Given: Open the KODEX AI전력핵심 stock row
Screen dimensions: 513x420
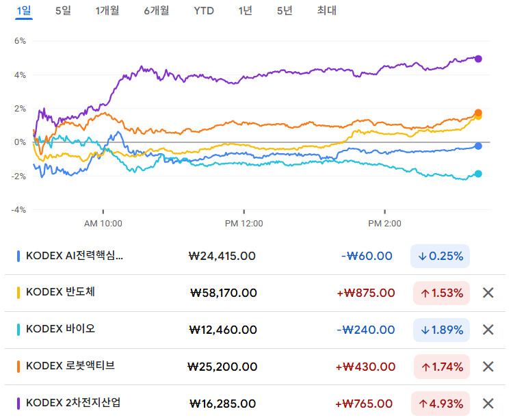Looking at the screenshot, I should point(255,256).
